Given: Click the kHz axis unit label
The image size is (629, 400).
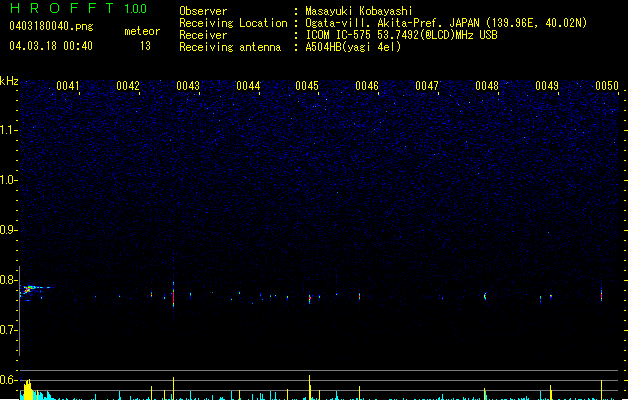Looking at the screenshot, I should coord(9,81).
